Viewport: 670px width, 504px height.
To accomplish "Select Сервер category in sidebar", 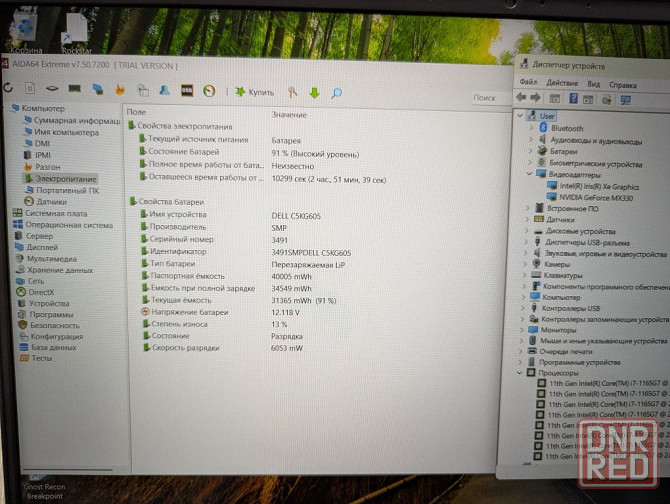I will coord(34,236).
